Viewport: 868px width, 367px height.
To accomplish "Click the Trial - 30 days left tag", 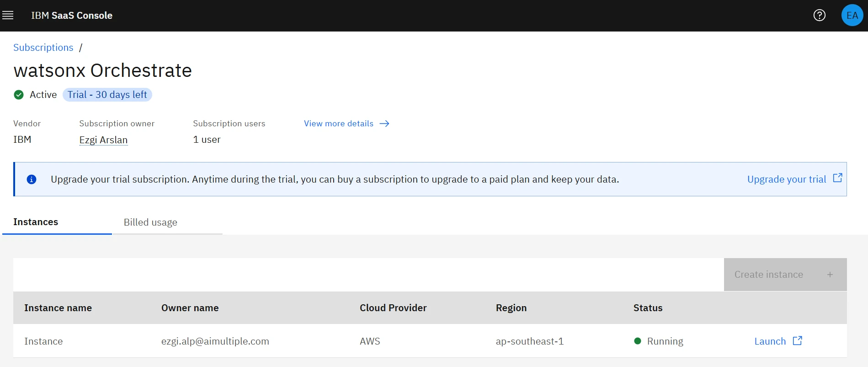I will pos(107,95).
